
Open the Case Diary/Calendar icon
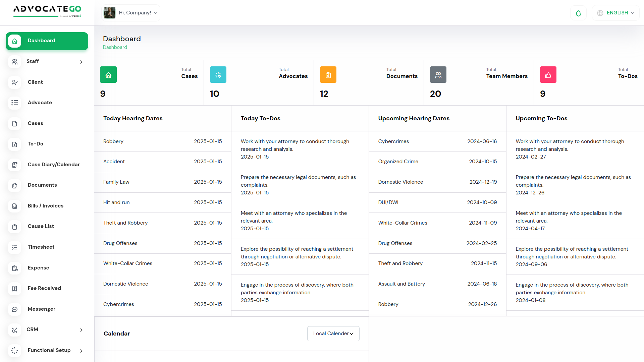(15, 165)
